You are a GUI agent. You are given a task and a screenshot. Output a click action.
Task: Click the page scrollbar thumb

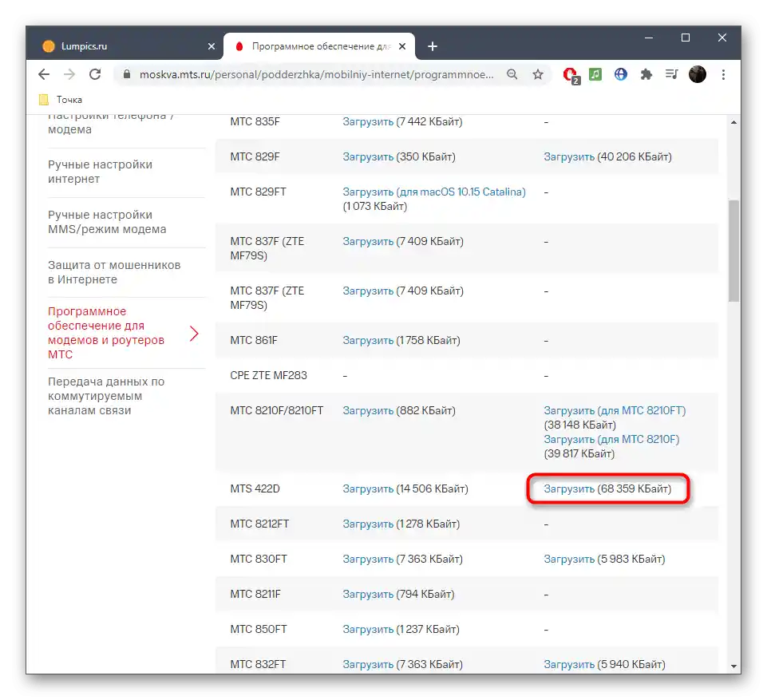[733, 251]
